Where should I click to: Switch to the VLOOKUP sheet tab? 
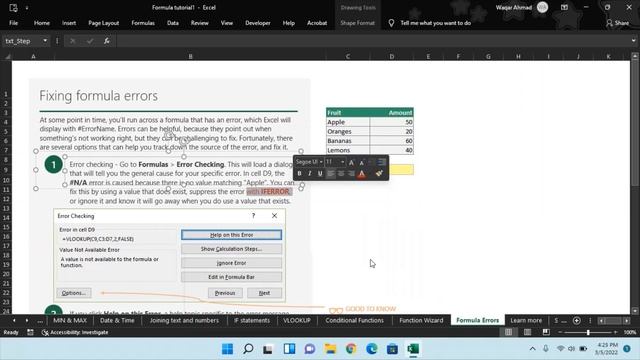point(297,320)
